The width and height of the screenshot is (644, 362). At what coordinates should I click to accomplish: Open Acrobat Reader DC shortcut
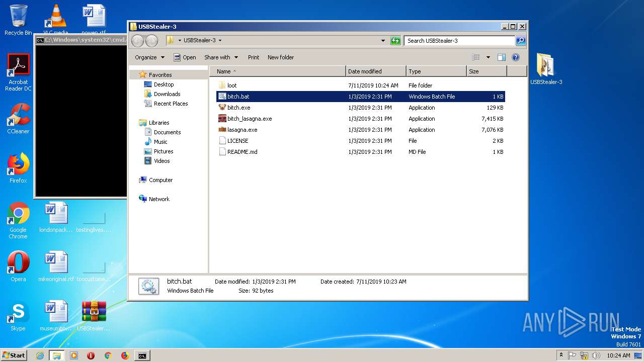[18, 72]
